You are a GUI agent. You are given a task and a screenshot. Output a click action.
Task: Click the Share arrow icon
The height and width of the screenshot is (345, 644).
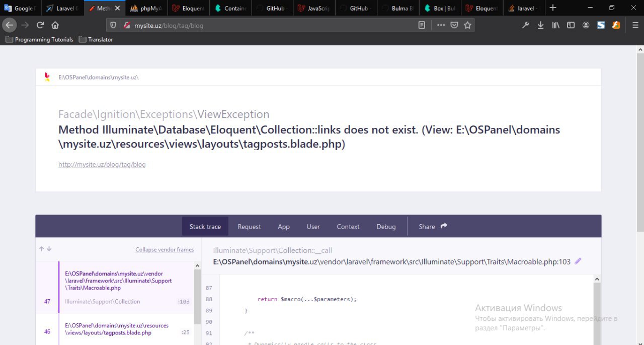(444, 226)
